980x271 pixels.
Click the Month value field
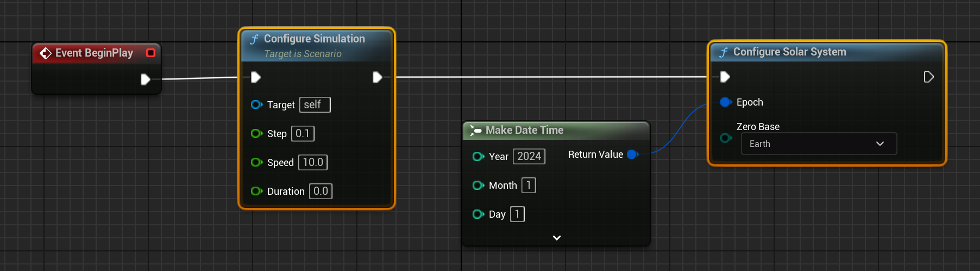(528, 185)
